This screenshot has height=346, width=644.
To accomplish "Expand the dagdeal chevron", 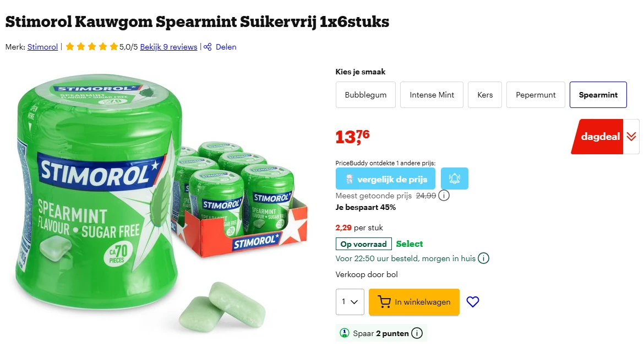I will [x=632, y=136].
